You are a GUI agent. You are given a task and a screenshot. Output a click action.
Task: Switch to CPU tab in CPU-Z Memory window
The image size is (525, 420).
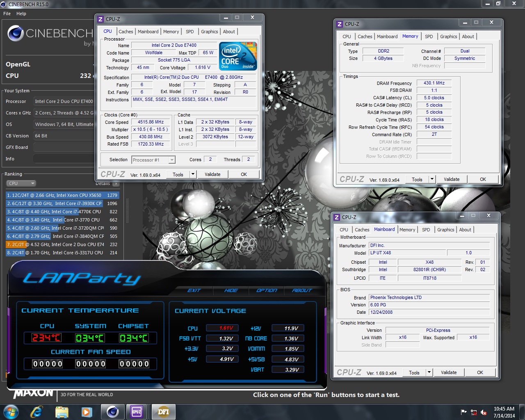[x=347, y=37]
